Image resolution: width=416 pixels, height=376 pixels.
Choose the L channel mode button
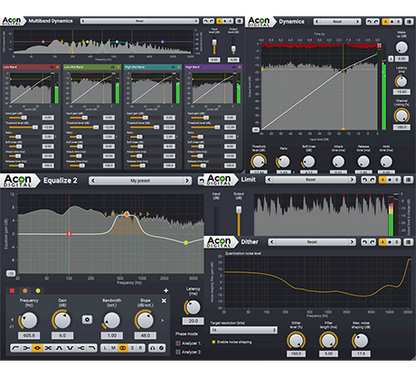[105, 348]
